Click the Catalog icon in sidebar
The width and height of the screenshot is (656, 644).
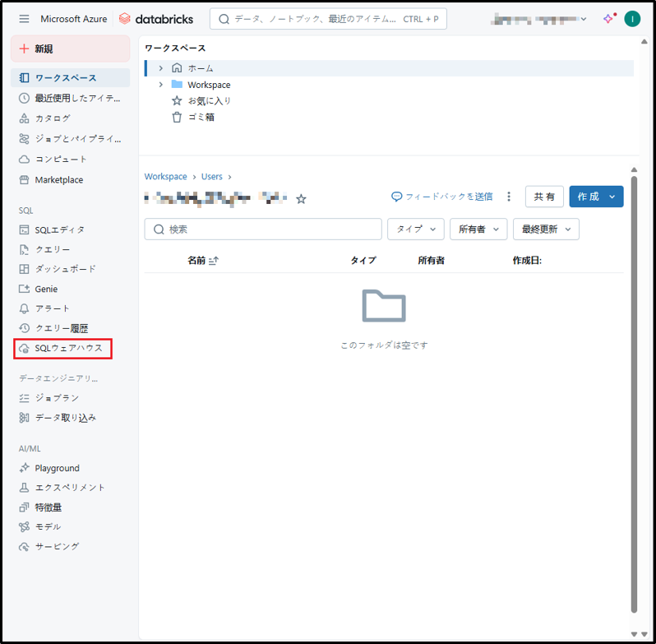[x=25, y=118]
